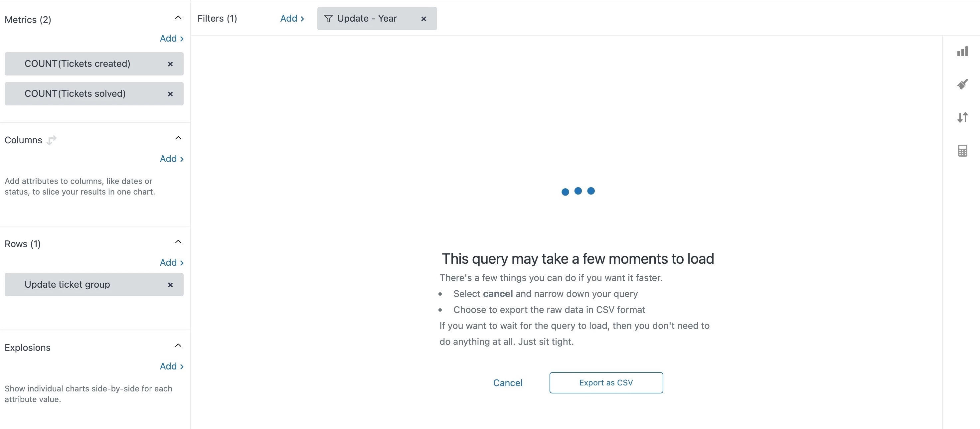The height and width of the screenshot is (429, 980).
Task: Remove the Update - Year filter
Action: [423, 19]
